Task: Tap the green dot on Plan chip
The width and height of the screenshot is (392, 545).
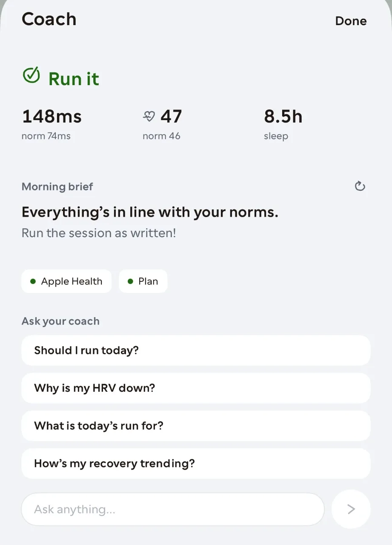Action: (x=131, y=281)
